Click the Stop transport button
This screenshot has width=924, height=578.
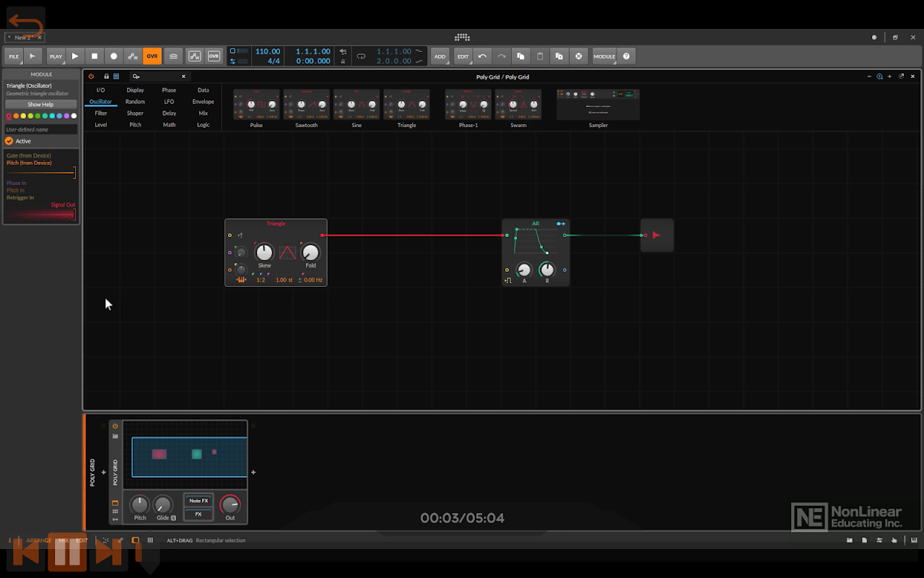click(x=95, y=56)
